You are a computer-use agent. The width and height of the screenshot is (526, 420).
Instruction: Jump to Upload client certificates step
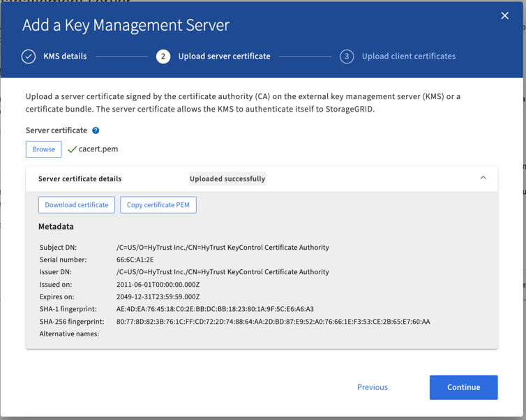[x=408, y=57]
